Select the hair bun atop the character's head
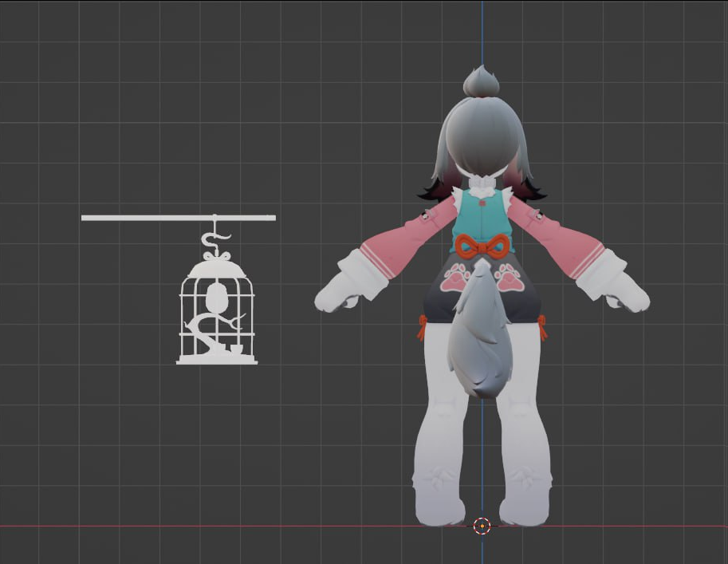The width and height of the screenshot is (728, 564). [481, 81]
